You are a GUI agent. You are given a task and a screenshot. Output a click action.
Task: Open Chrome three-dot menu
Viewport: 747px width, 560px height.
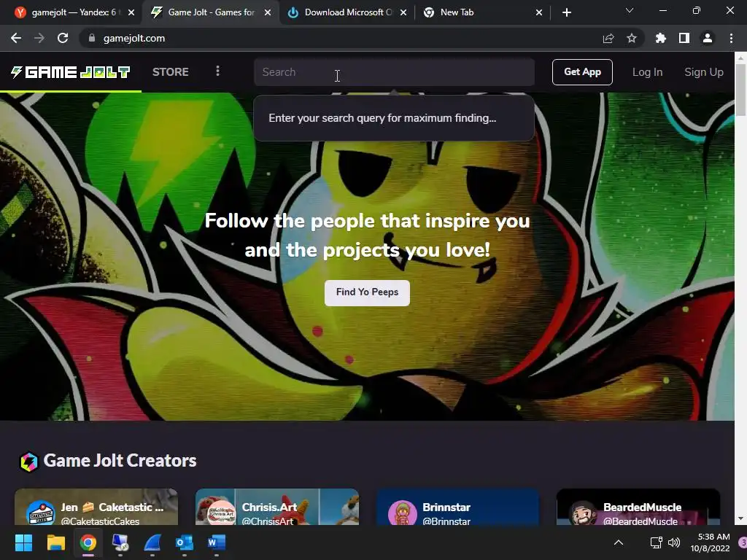731,38
